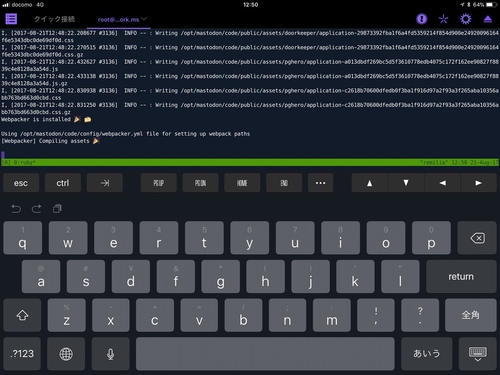Tap the green tmux status bar
Screen dimensions: 500x375
(x=250, y=162)
